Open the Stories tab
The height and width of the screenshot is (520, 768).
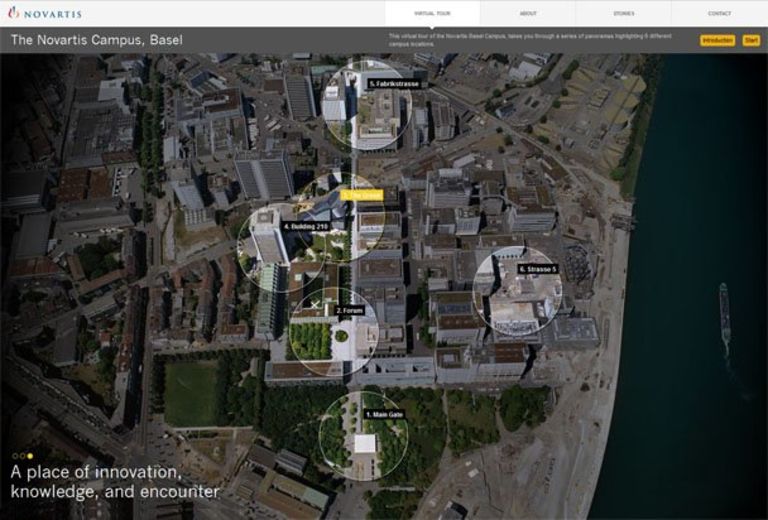click(624, 13)
